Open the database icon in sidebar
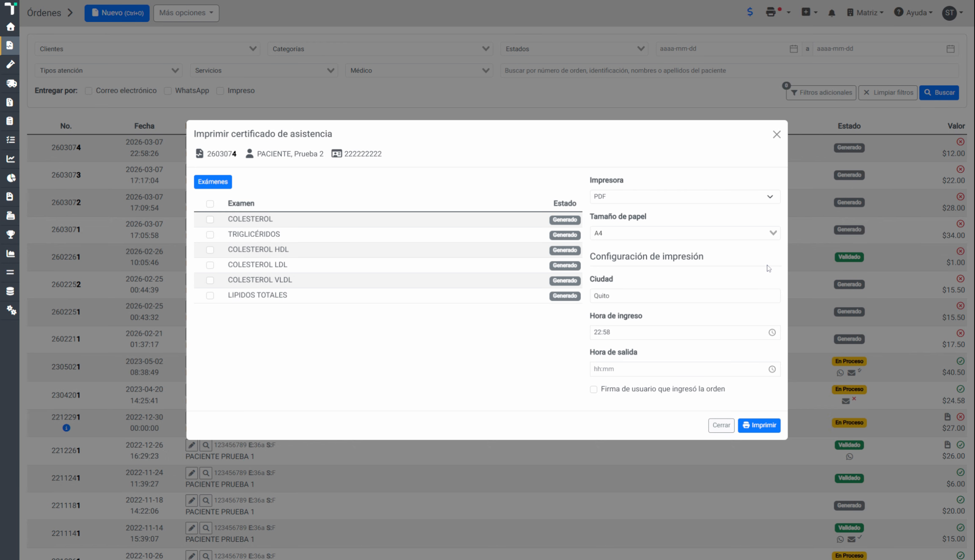975x560 pixels. tap(10, 291)
